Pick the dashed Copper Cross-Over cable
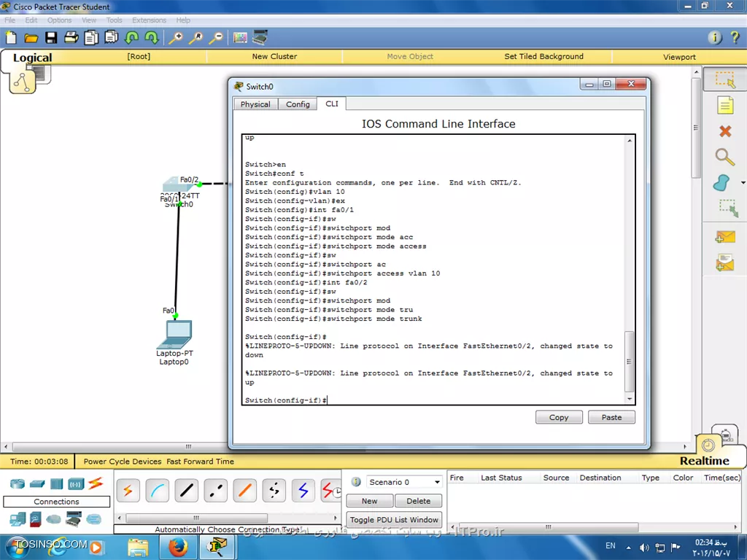Screen dimensions: 747x560 tap(215, 491)
